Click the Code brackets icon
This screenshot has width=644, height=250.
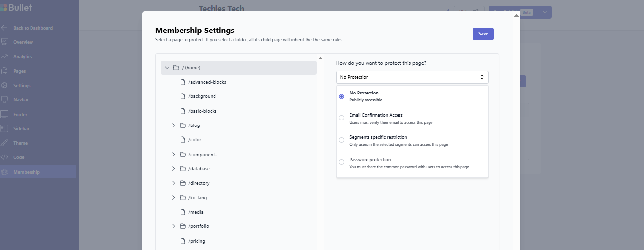tap(4, 157)
